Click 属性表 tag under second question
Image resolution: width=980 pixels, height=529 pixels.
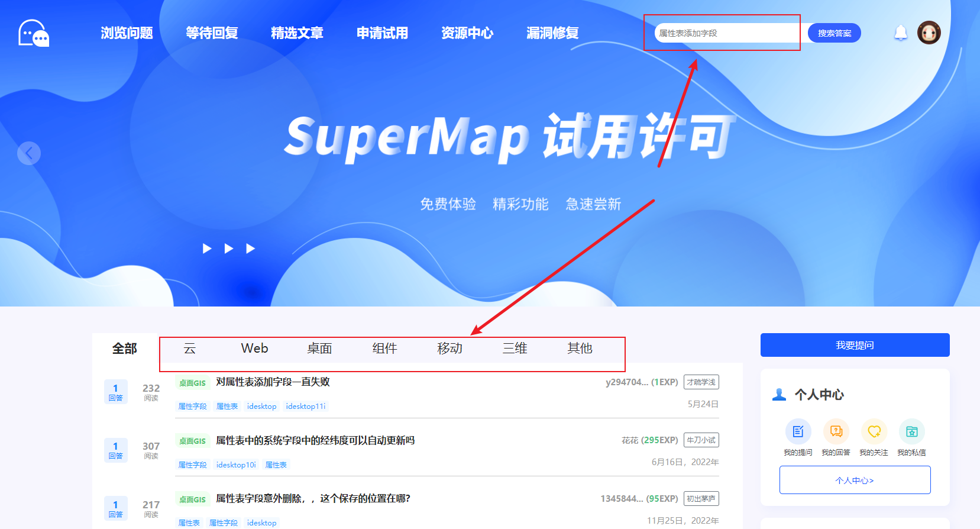(276, 465)
